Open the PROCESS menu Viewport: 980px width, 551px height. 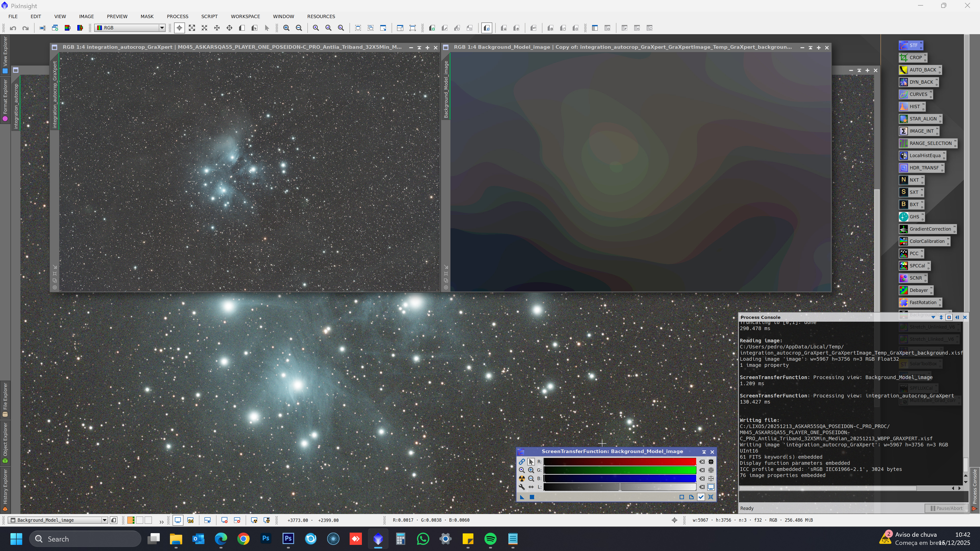point(177,16)
